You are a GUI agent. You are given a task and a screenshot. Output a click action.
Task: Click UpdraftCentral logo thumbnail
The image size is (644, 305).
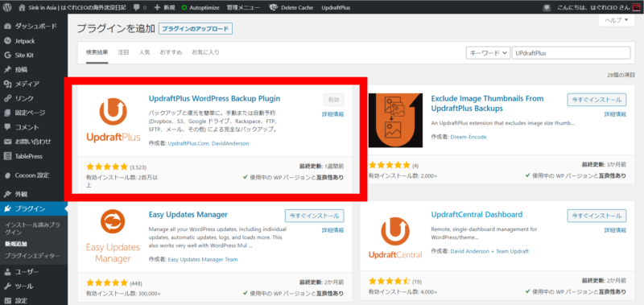click(x=395, y=237)
